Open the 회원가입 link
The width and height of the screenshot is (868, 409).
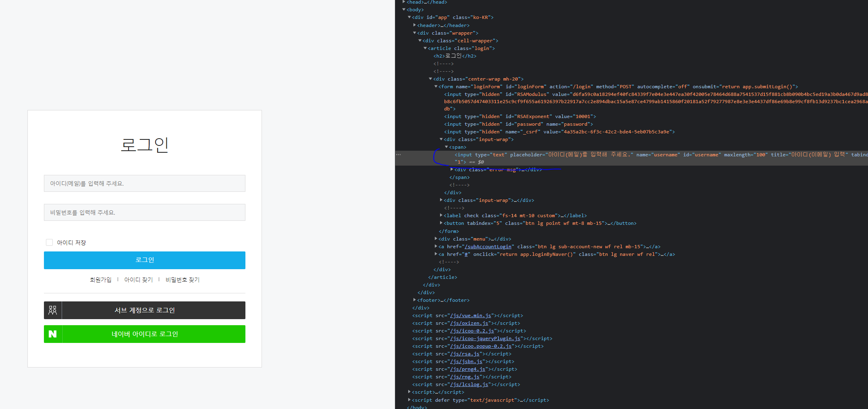(100, 280)
